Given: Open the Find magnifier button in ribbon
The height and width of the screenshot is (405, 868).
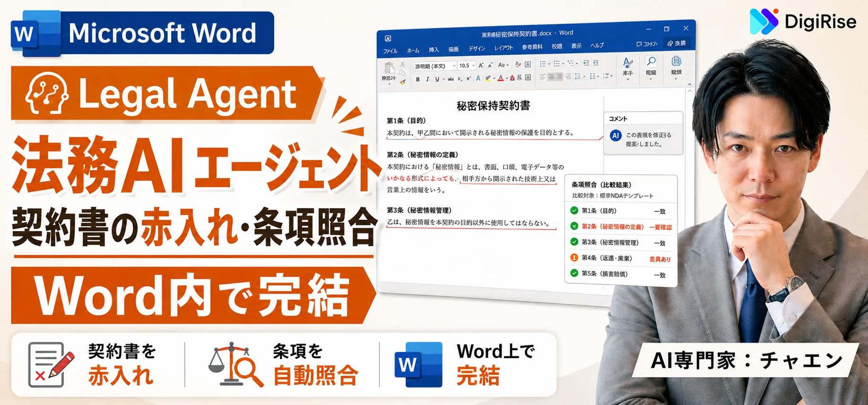Looking at the screenshot, I should (651, 61).
